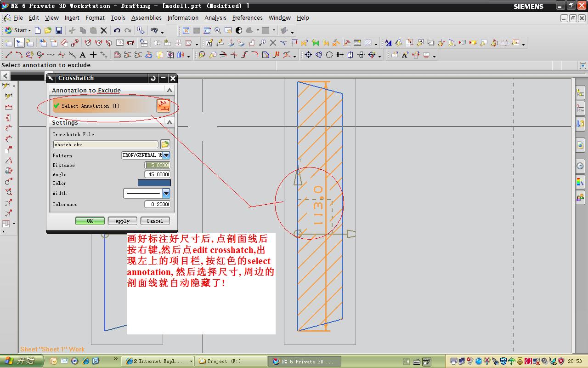This screenshot has width=588, height=368.
Task: Click the Select Annotation icon button
Action: (x=163, y=106)
